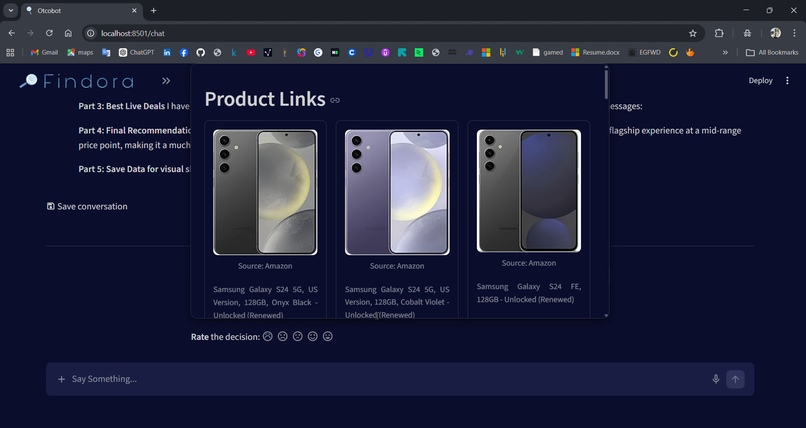Image resolution: width=806 pixels, height=428 pixels.
Task: Open the LinkedIn bookmark
Action: 167,52
